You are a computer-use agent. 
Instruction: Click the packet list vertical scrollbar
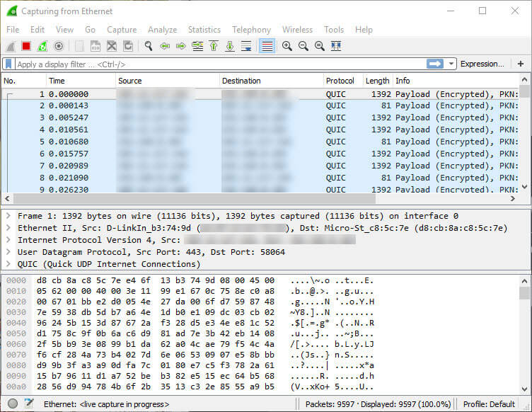click(x=524, y=142)
